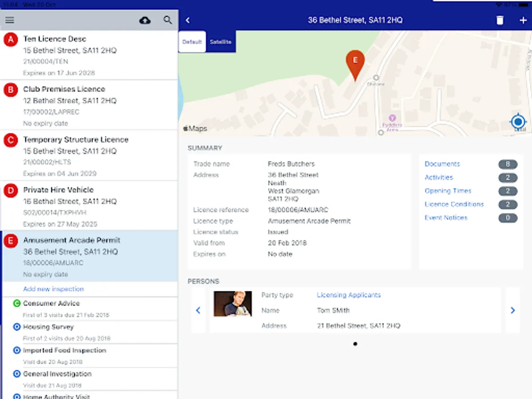Open the Licence Conditions link
The width and height of the screenshot is (532, 399).
point(454,204)
